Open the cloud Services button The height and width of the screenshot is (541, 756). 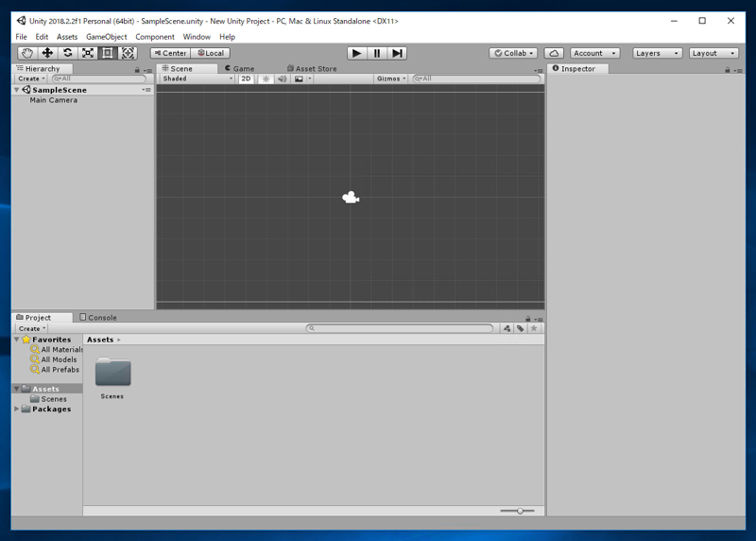coord(554,53)
